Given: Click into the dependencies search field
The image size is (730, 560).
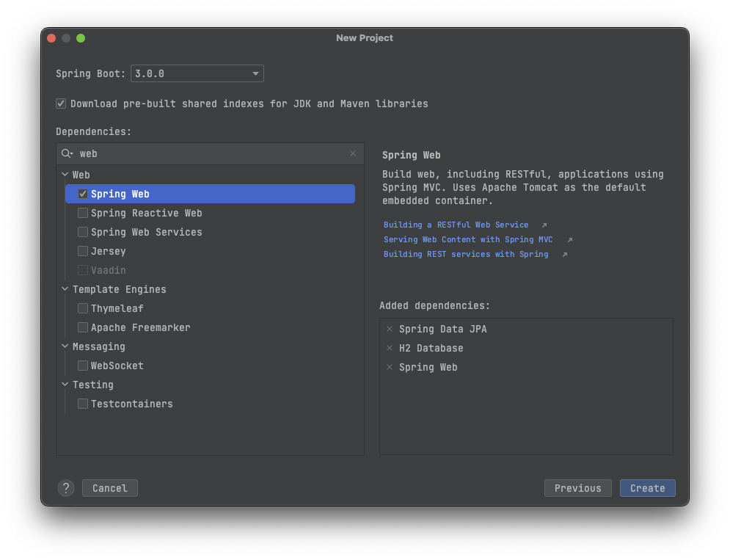Looking at the screenshot, I should 211,153.
